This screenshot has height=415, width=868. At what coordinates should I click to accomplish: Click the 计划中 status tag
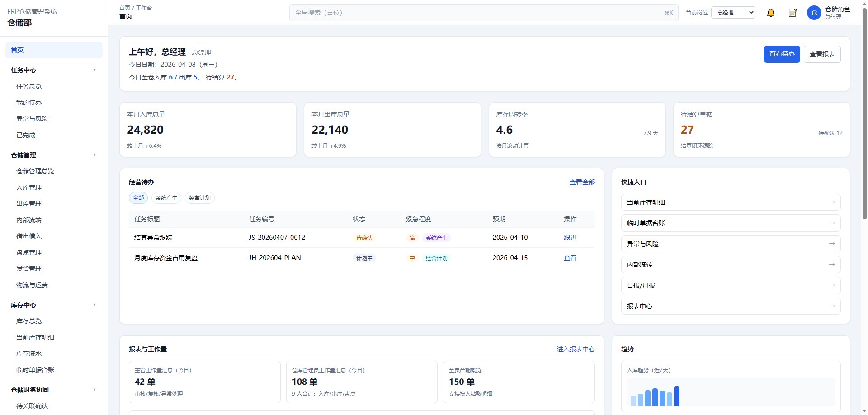pos(364,258)
